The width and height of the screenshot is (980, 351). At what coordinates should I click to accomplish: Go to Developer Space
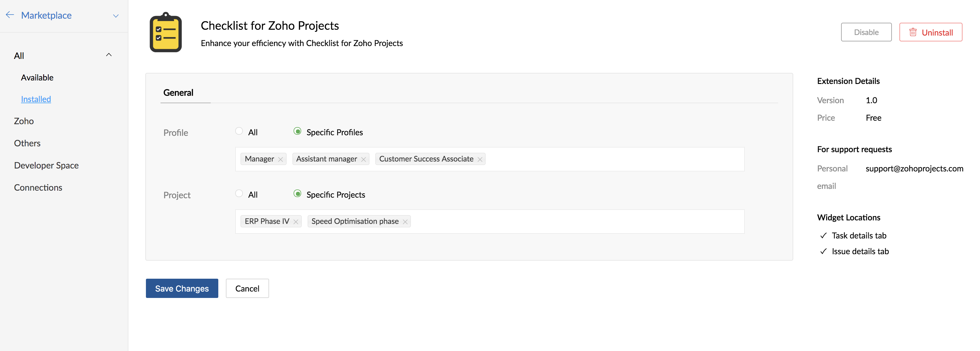(46, 165)
